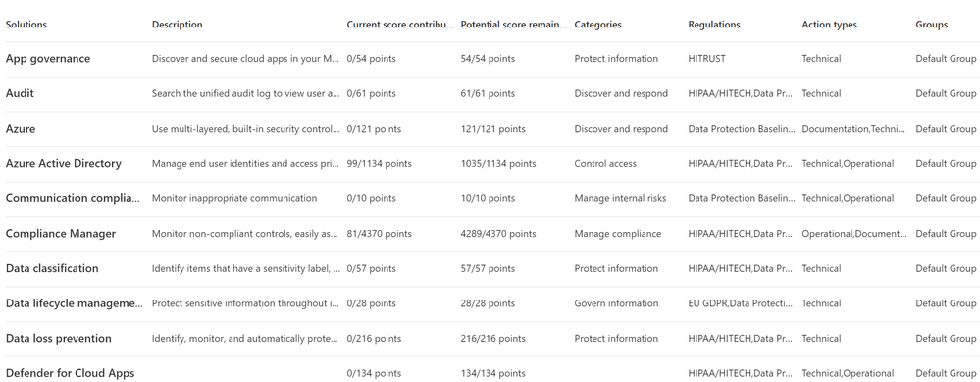Open Data loss prevention solution

pyautogui.click(x=58, y=339)
